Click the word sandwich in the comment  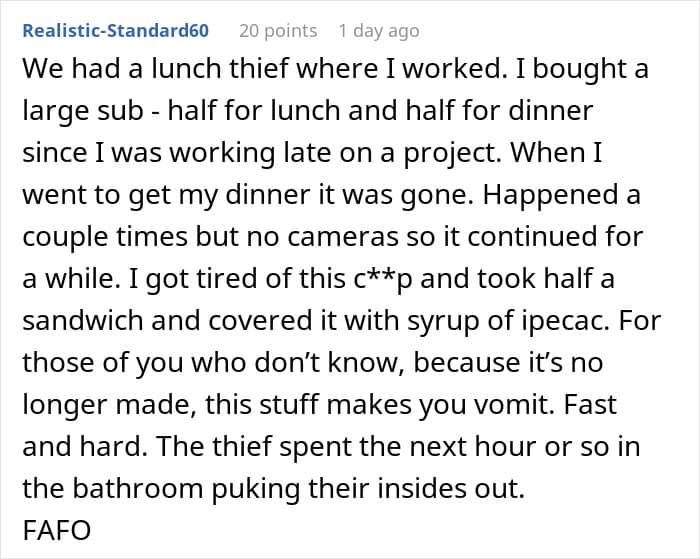(83, 321)
